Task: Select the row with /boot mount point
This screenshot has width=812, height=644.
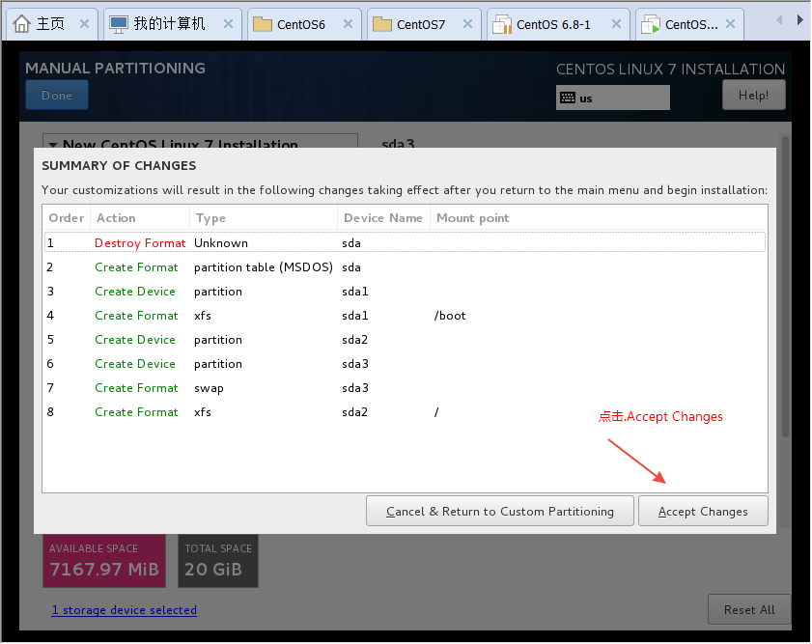Action: 405,316
